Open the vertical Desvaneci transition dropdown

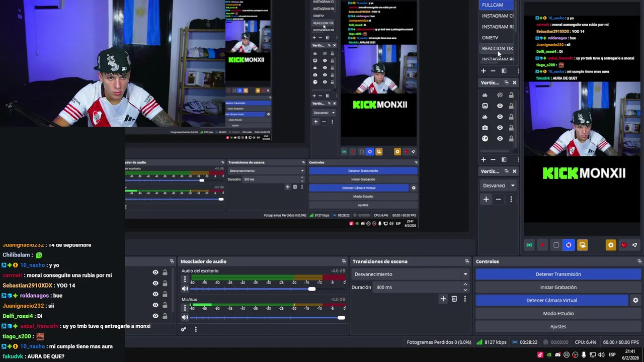tap(499, 186)
